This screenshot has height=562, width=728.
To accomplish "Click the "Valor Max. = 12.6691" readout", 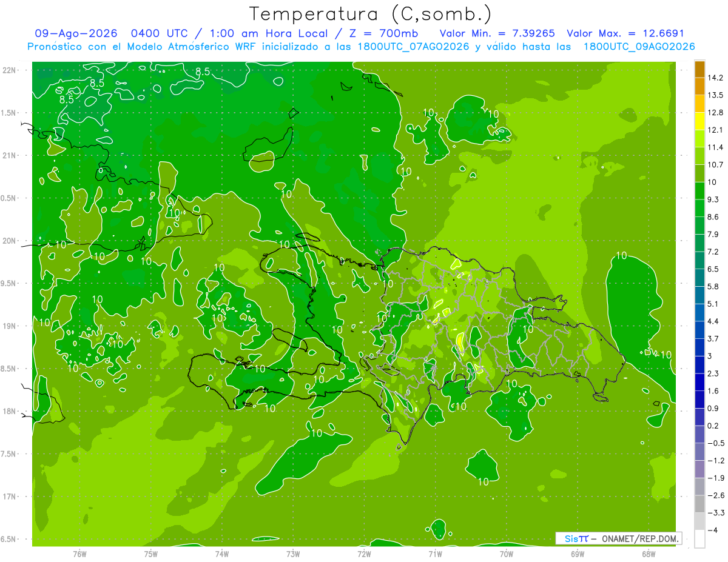I will (x=625, y=33).
